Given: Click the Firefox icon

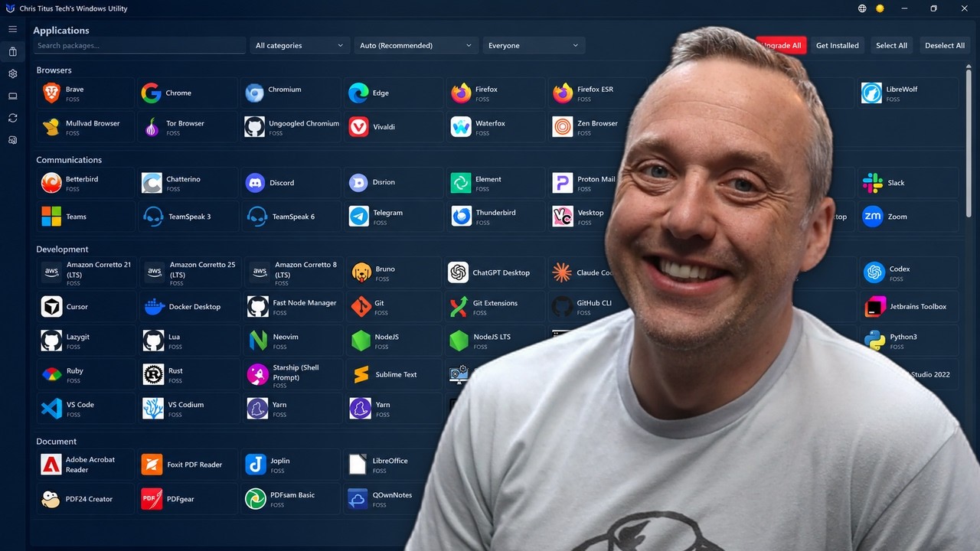Looking at the screenshot, I should (461, 93).
